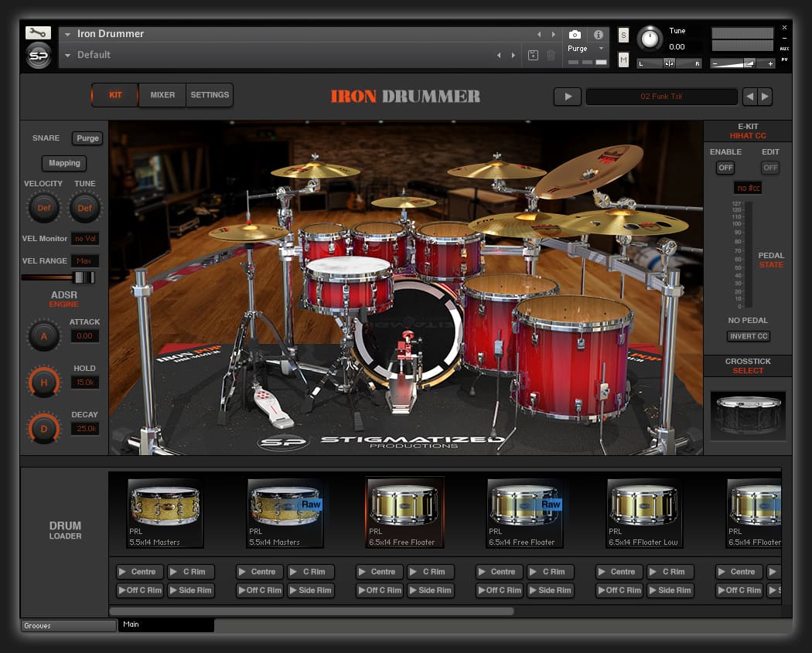Adjust the output volume slider
This screenshot has height=653, width=812.
point(743,63)
